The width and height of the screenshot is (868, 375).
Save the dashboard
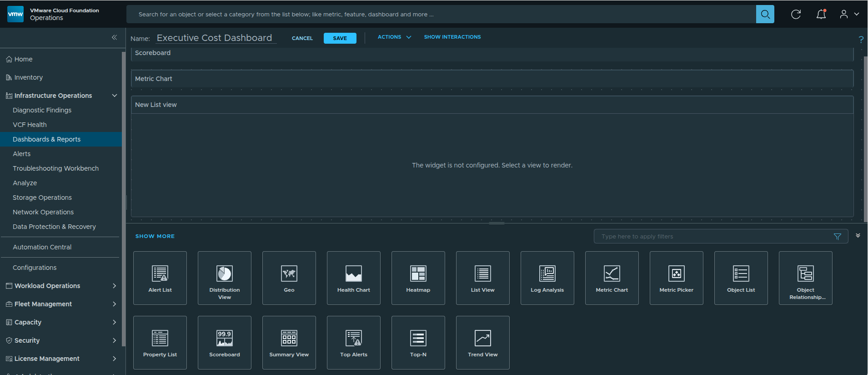pos(340,38)
